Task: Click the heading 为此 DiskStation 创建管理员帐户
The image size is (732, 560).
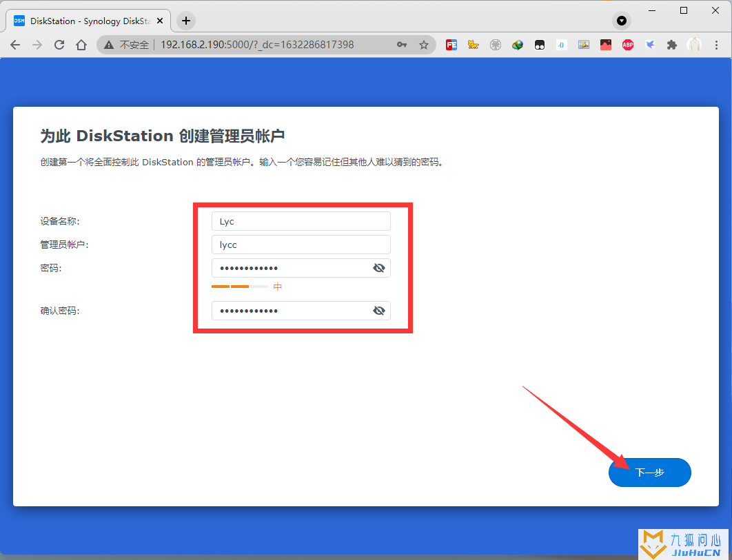Action: [163, 136]
